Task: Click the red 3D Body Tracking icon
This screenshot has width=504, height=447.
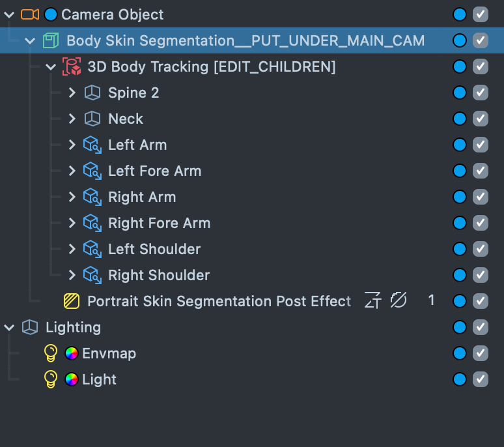Action: pos(72,66)
